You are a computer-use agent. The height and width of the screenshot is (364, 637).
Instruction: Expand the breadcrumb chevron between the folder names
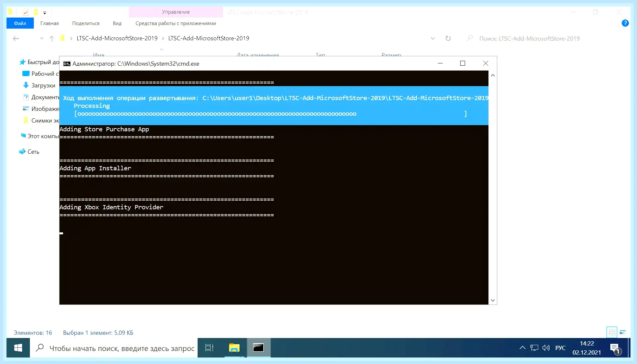(163, 38)
